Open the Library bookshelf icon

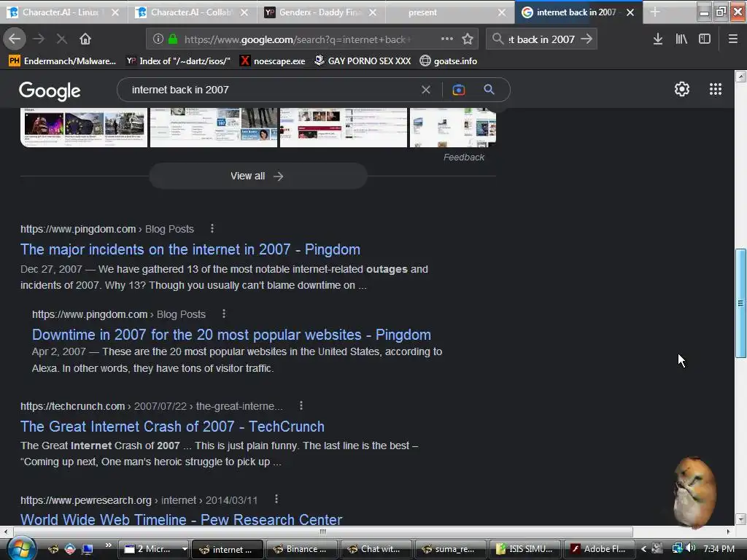click(x=682, y=39)
